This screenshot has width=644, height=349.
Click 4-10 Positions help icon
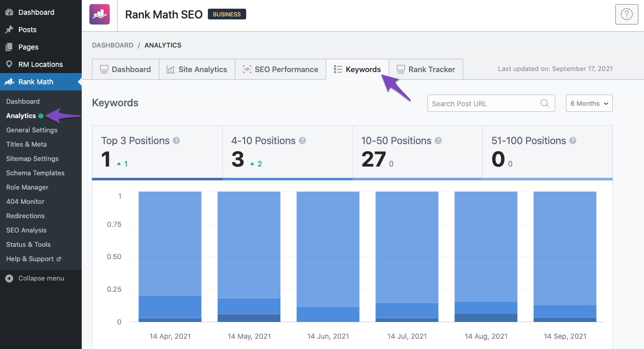(302, 141)
